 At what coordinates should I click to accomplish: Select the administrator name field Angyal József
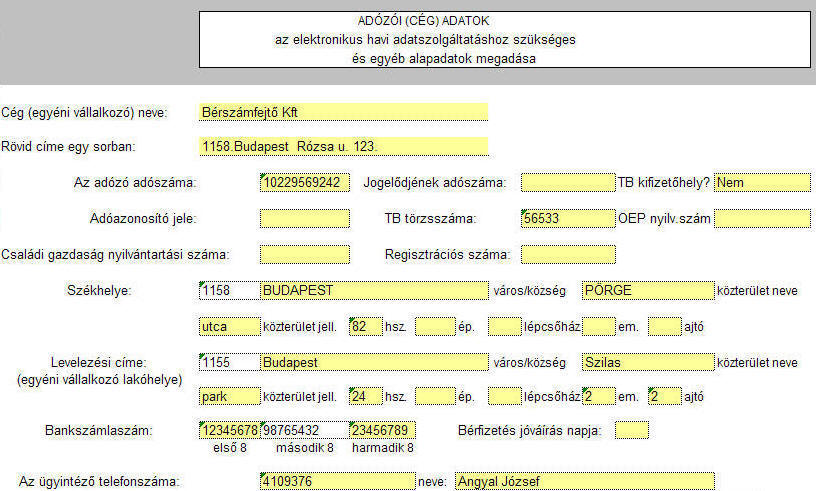[x=585, y=481]
